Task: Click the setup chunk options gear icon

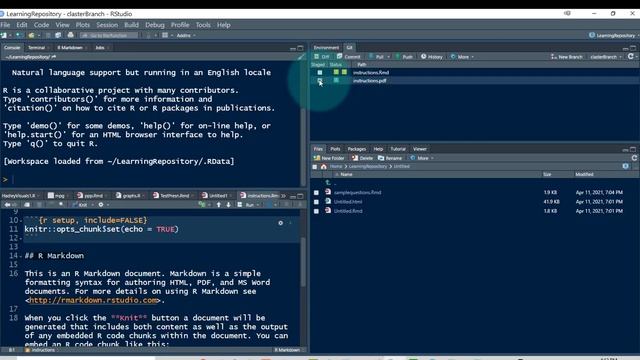Action: point(280,223)
